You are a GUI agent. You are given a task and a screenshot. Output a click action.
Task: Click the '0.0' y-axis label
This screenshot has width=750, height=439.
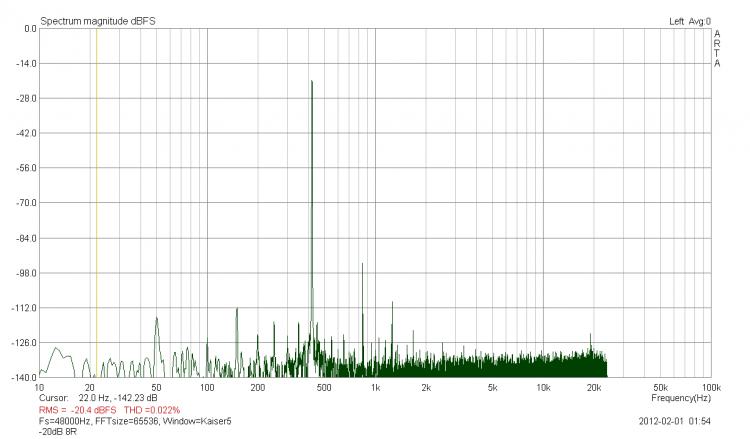(x=30, y=29)
